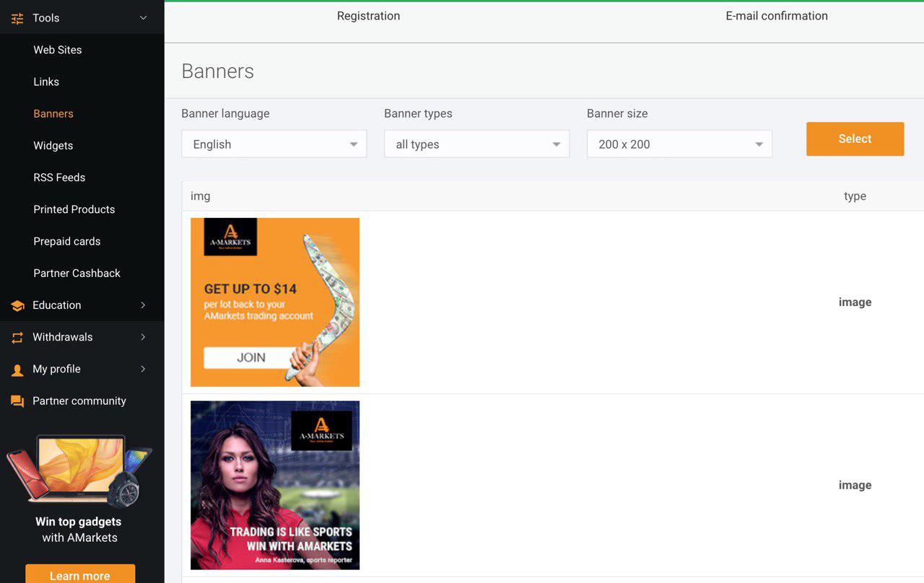The image size is (924, 583).
Task: Open the Banner language dropdown
Action: (274, 144)
